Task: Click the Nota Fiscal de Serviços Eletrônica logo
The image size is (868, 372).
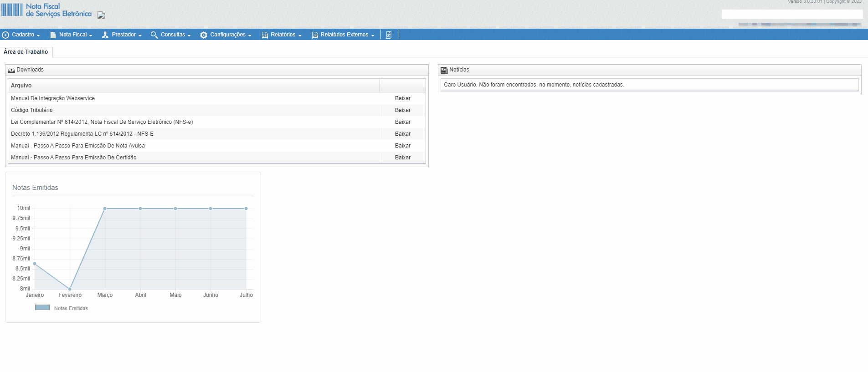Action: coord(46,10)
